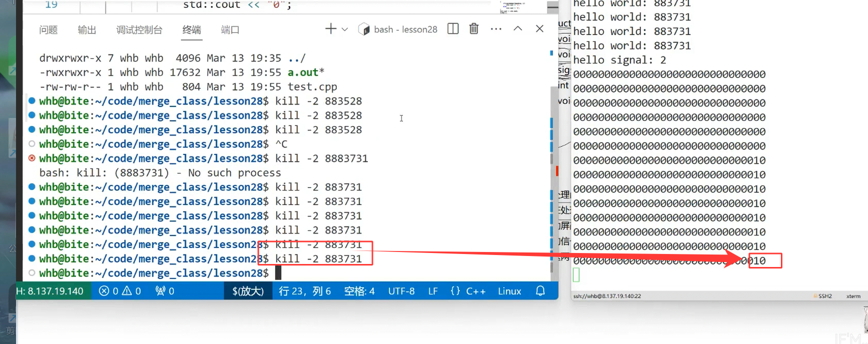
Task: Open the 端口 tab
Action: coord(230,30)
